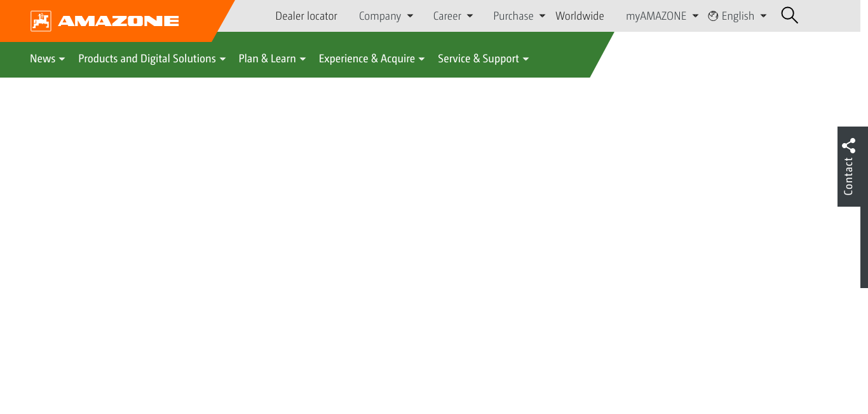This screenshot has width=868, height=414.
Task: Click the dark scrollbar on right edge
Action: click(x=864, y=248)
